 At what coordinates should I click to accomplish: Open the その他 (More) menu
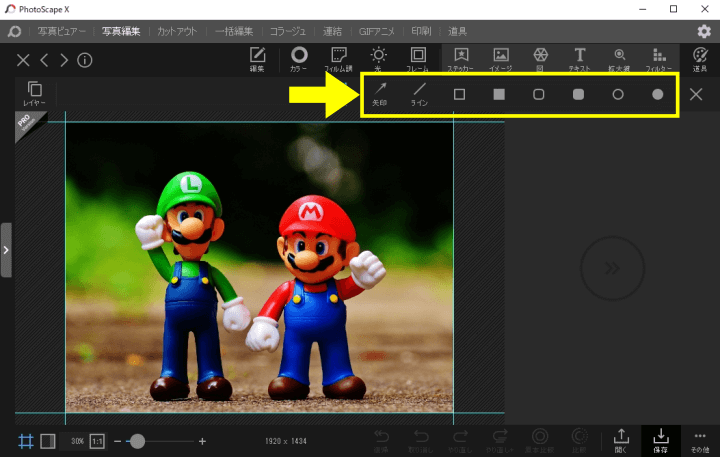[700, 441]
